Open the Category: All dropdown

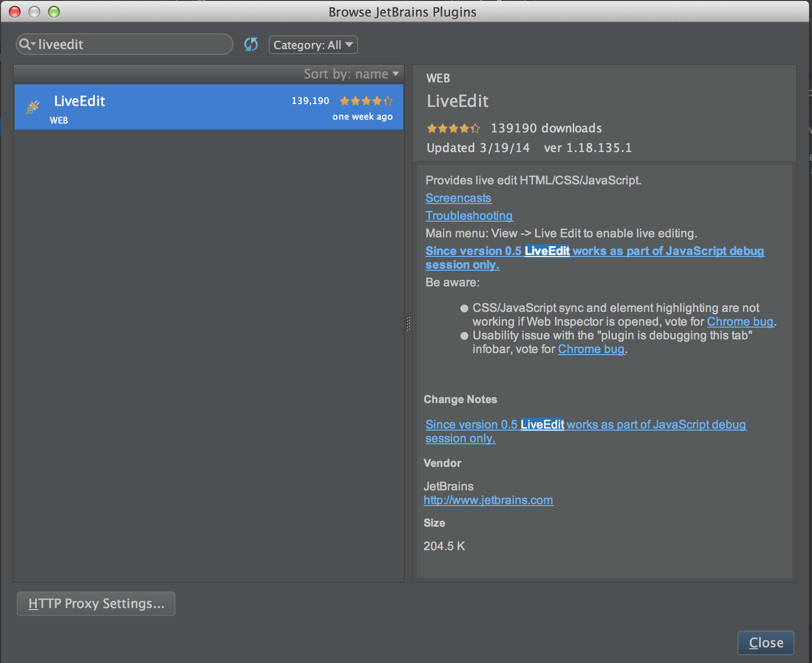[313, 45]
